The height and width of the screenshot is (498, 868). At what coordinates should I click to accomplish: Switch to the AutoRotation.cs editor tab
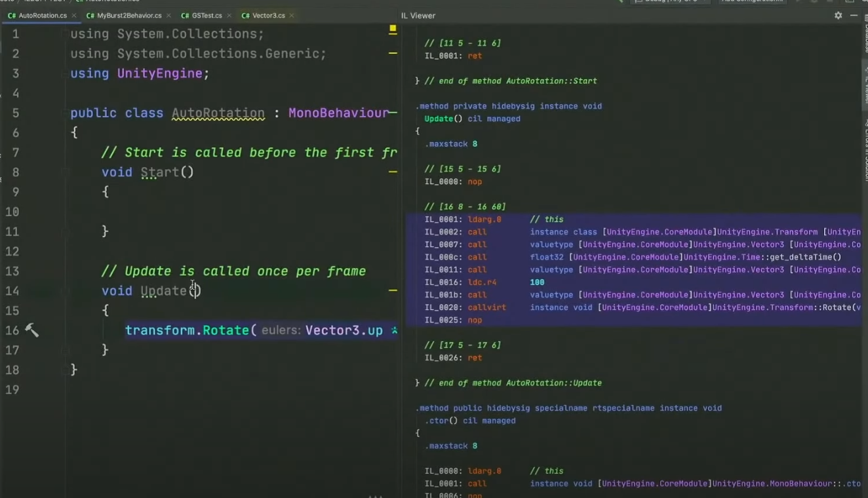point(43,15)
